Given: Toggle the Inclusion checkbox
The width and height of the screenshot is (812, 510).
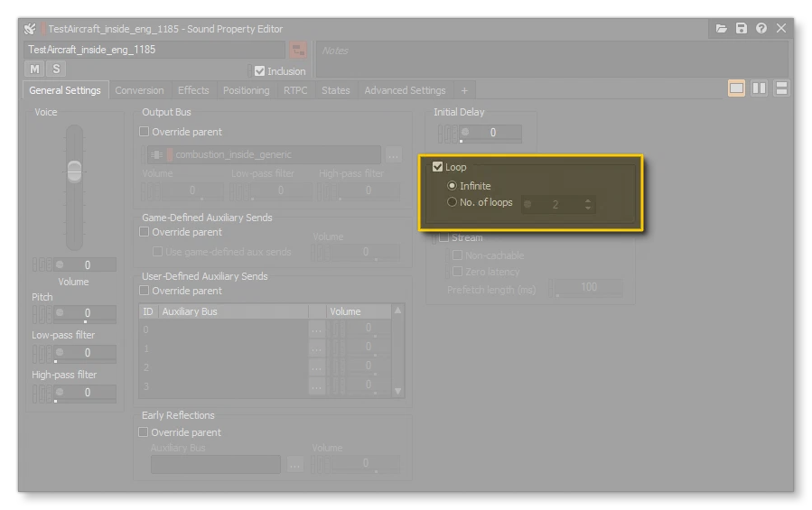Looking at the screenshot, I should pos(259,71).
